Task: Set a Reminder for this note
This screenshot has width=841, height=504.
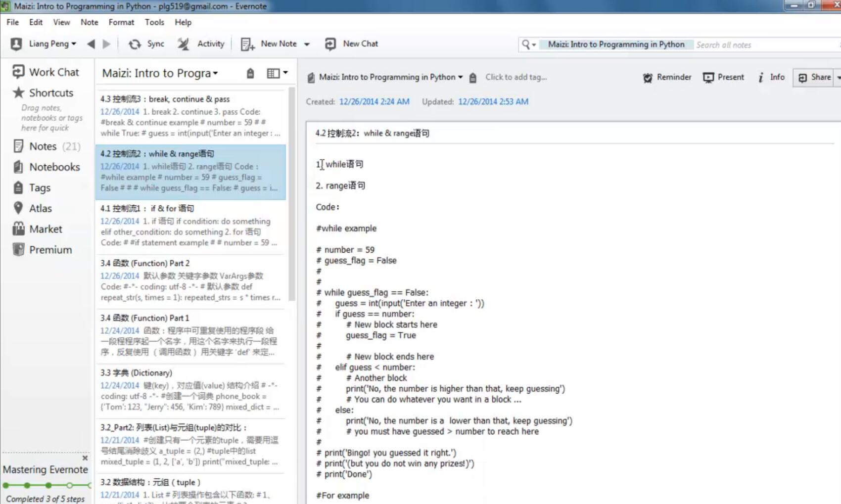Action: pyautogui.click(x=666, y=78)
